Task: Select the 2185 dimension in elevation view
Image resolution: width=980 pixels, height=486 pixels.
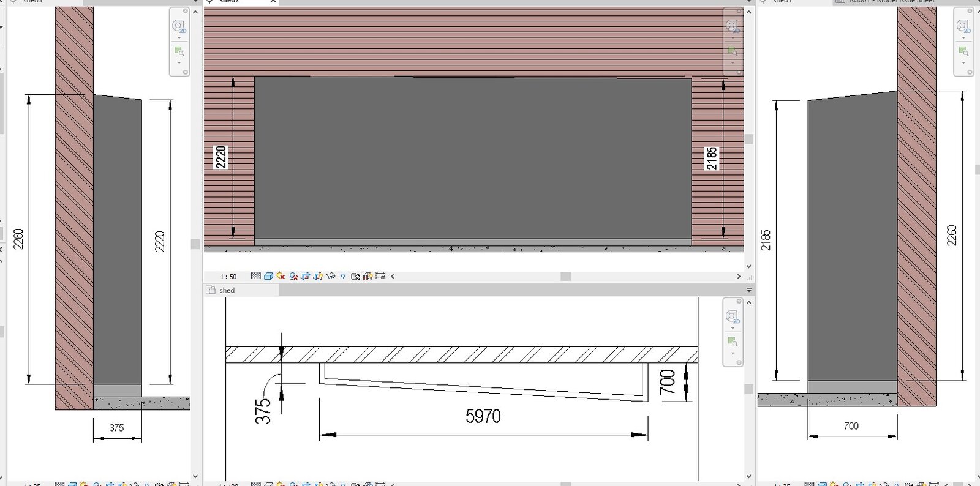Action: 711,158
